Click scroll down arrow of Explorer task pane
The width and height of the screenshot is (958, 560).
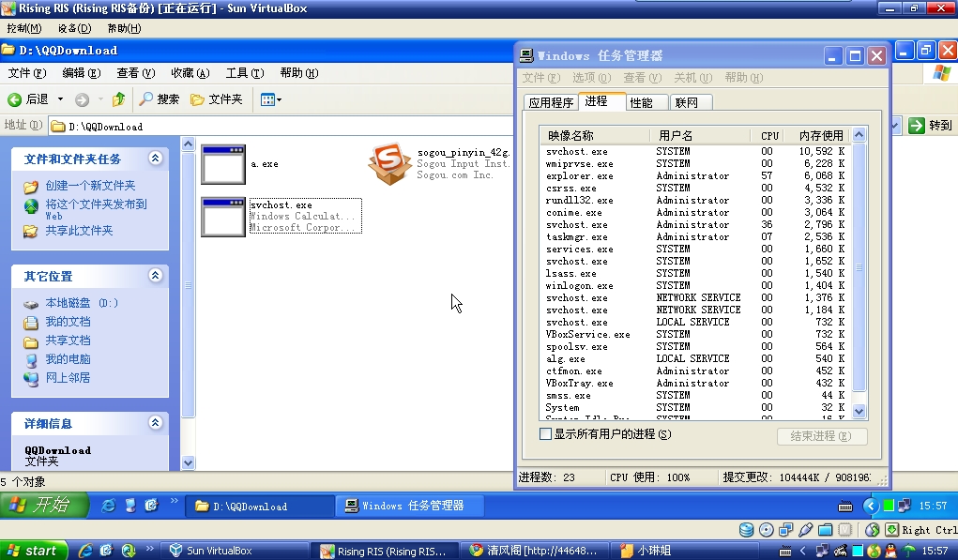[189, 462]
